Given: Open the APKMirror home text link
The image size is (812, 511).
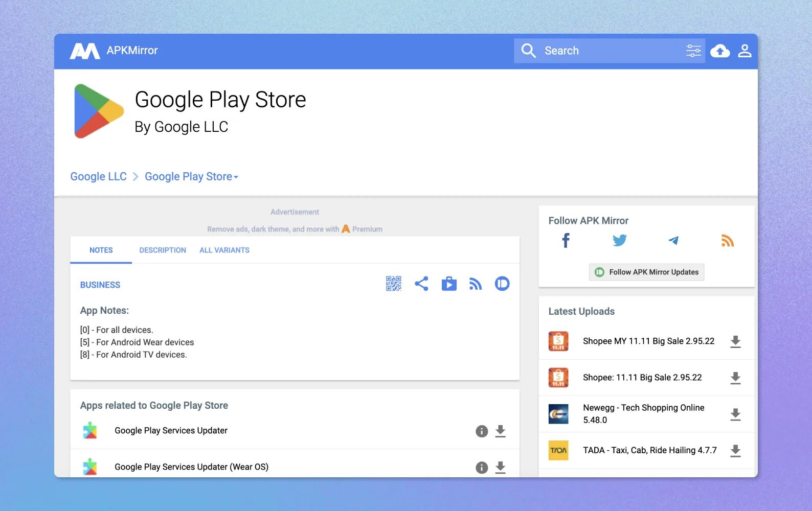Looking at the screenshot, I should [x=132, y=51].
